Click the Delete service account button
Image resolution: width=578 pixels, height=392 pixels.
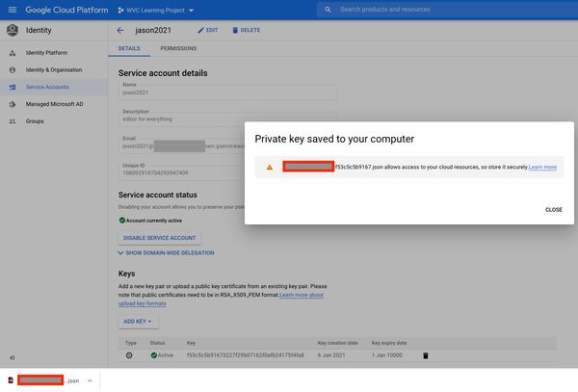click(x=246, y=30)
